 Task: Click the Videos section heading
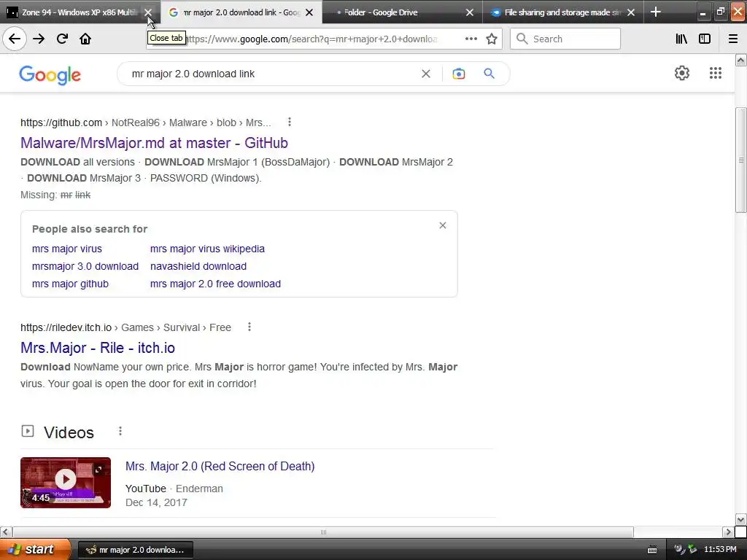69,432
